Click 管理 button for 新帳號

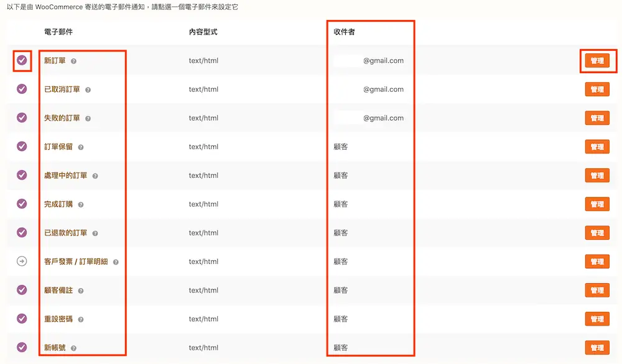[597, 348]
